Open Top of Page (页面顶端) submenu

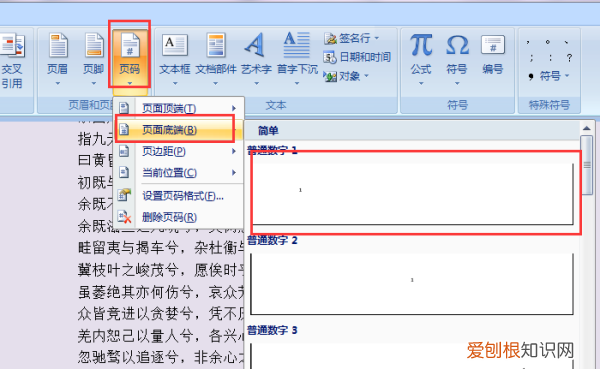tap(178, 108)
